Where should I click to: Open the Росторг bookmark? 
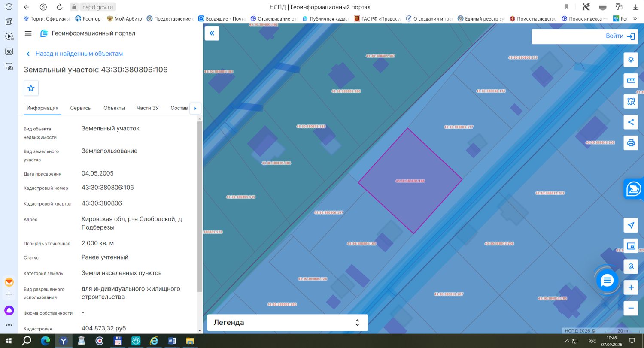[x=89, y=19]
